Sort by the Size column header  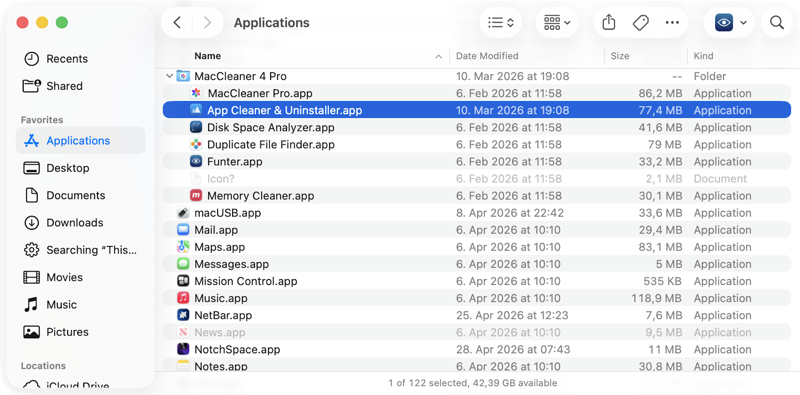(x=620, y=56)
